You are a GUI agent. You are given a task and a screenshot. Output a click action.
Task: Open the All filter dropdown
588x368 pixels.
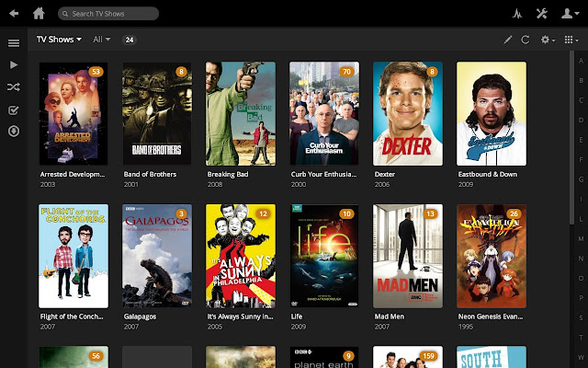102,40
